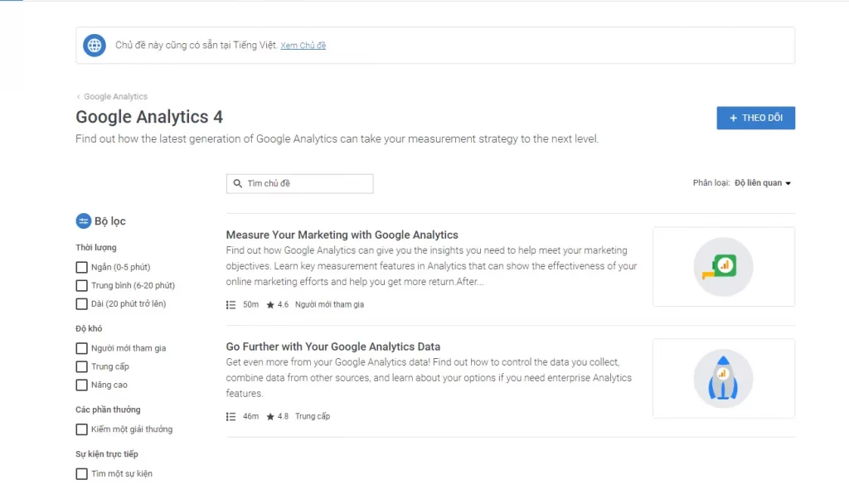
Task: Click Trung cấp level under second course
Action: tap(313, 416)
